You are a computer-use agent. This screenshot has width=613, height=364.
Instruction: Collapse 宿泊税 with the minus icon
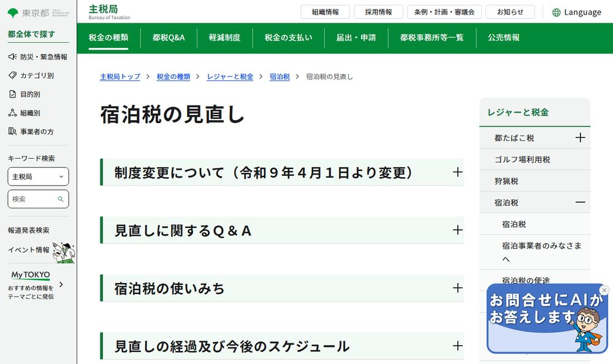580,202
